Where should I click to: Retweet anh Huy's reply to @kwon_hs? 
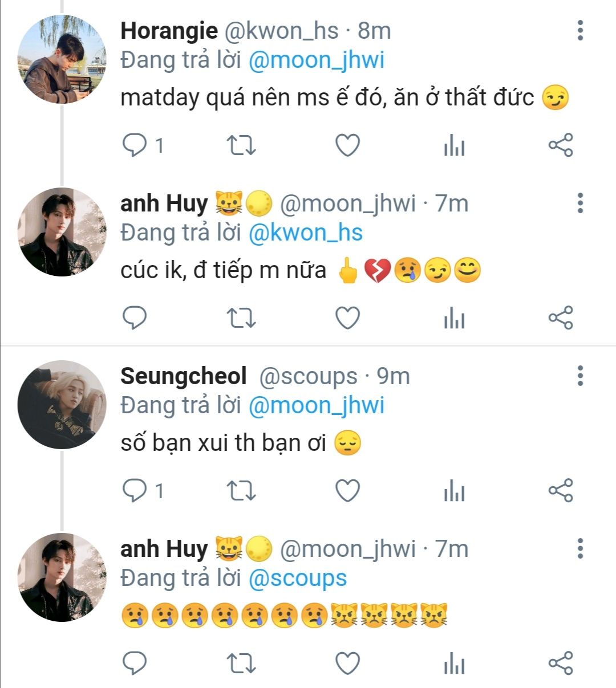coord(241,318)
